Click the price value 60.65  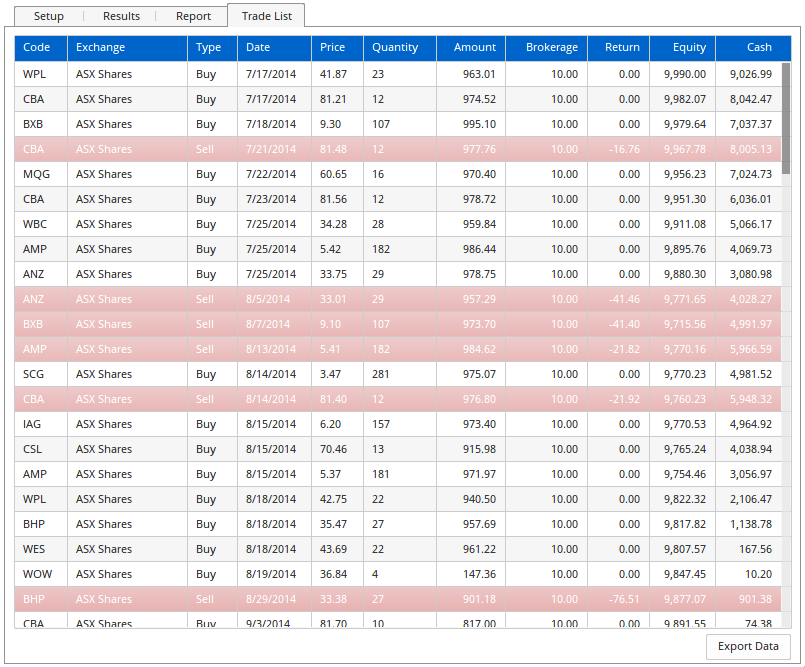pos(334,174)
